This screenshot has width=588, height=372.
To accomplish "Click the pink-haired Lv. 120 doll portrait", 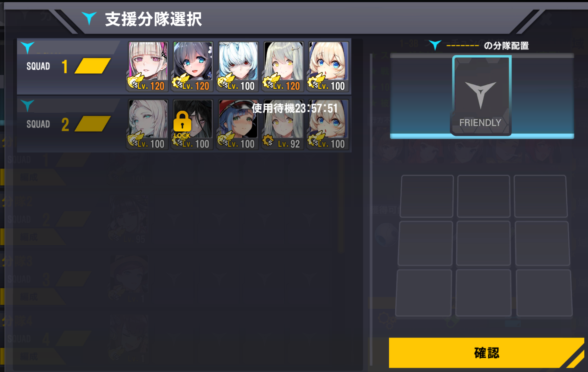I will 148,66.
